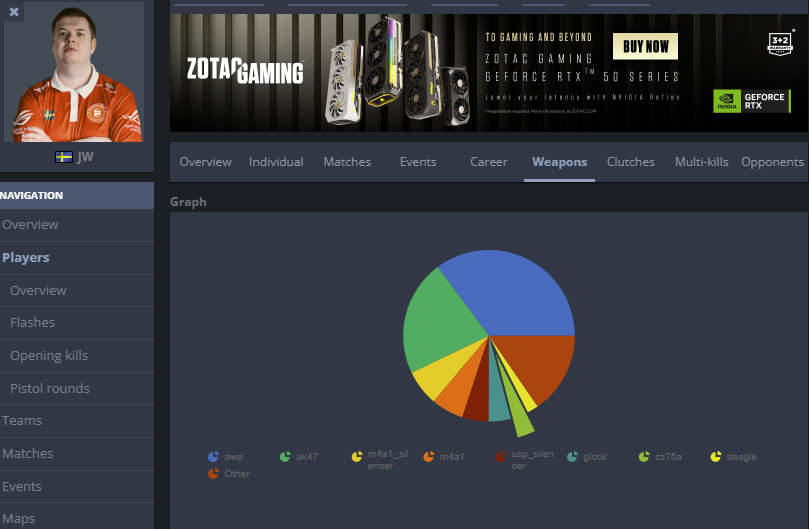Open the Opponents tab
The image size is (809, 529).
point(772,162)
